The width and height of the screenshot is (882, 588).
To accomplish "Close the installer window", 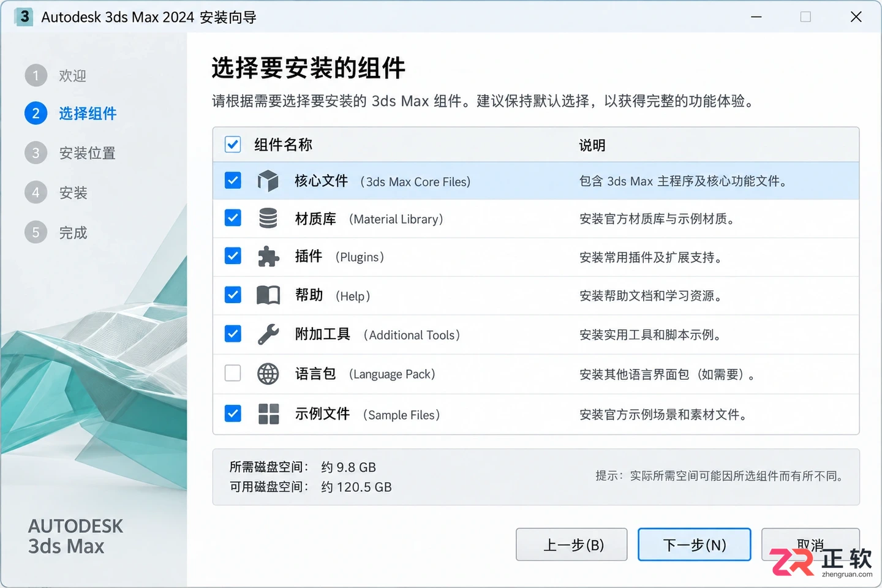I will click(x=856, y=17).
